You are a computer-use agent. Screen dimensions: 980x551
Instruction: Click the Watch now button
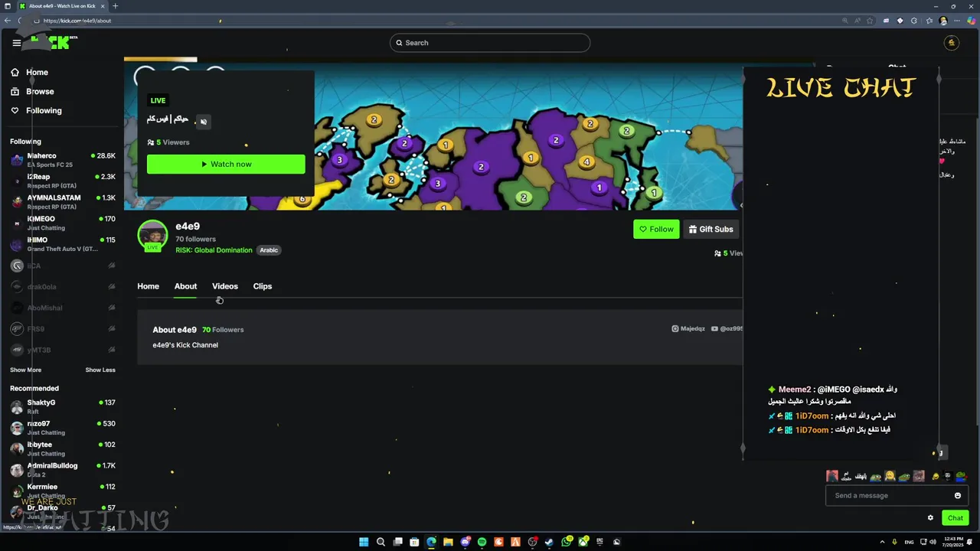226,164
